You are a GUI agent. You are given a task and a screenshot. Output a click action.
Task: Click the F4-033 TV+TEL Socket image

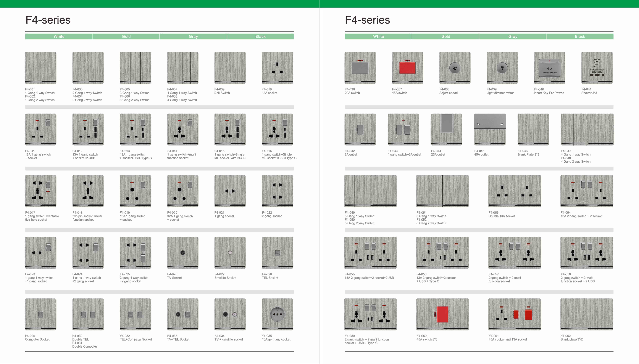pos(183,314)
